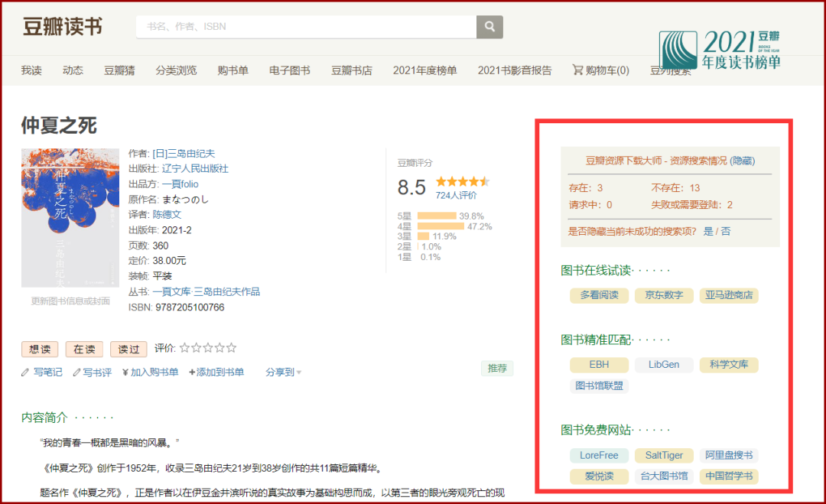Open the 豆瓣猜 nav item
Viewport: 826px width, 504px height.
119,70
